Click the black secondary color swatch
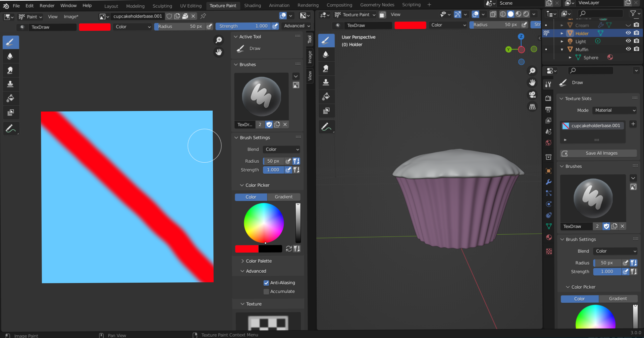 pos(270,249)
